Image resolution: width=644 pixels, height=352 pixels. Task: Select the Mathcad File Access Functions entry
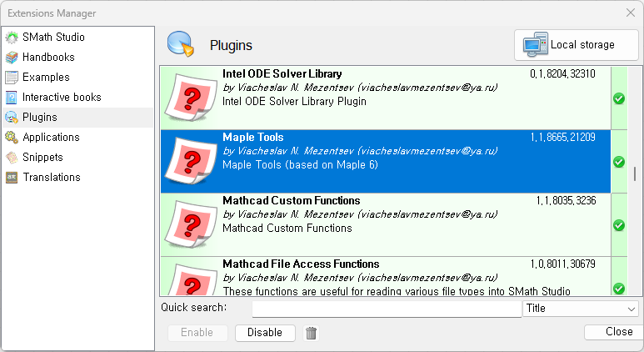click(383, 275)
